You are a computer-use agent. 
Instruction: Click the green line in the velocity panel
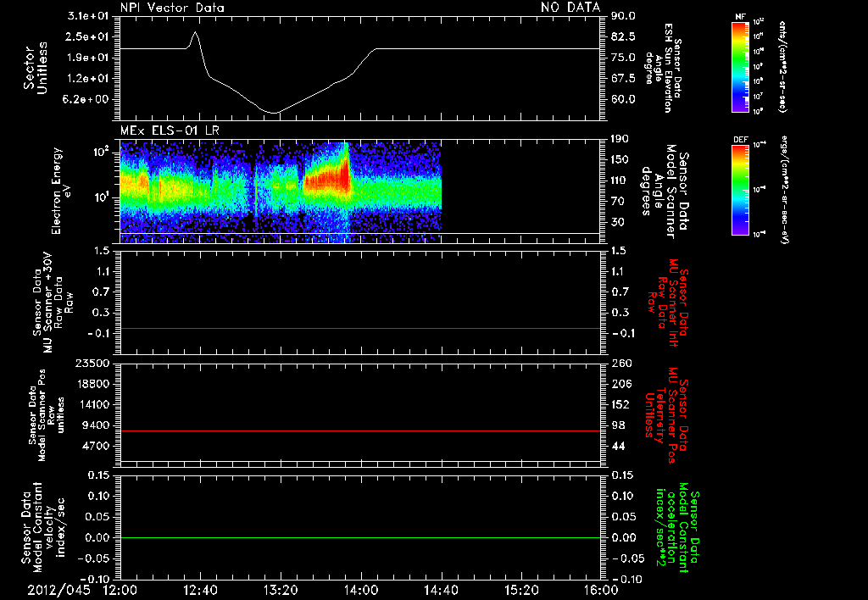click(x=360, y=537)
